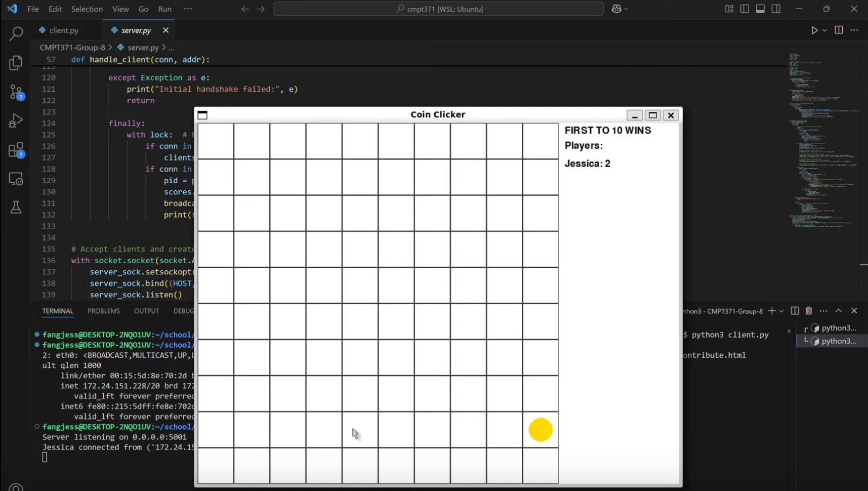The image size is (868, 491).
Task: Open the Remote Explorer view
Action: [x=16, y=179]
